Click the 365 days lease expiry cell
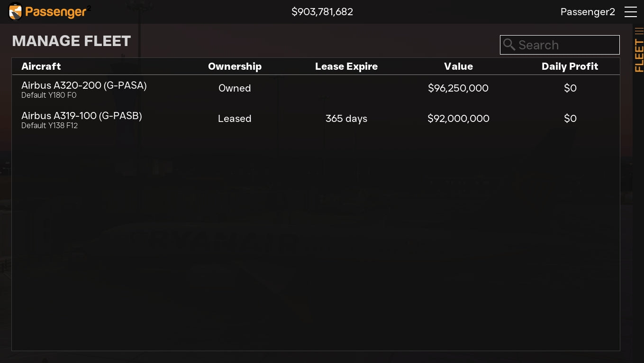644x363 pixels. coord(346,119)
